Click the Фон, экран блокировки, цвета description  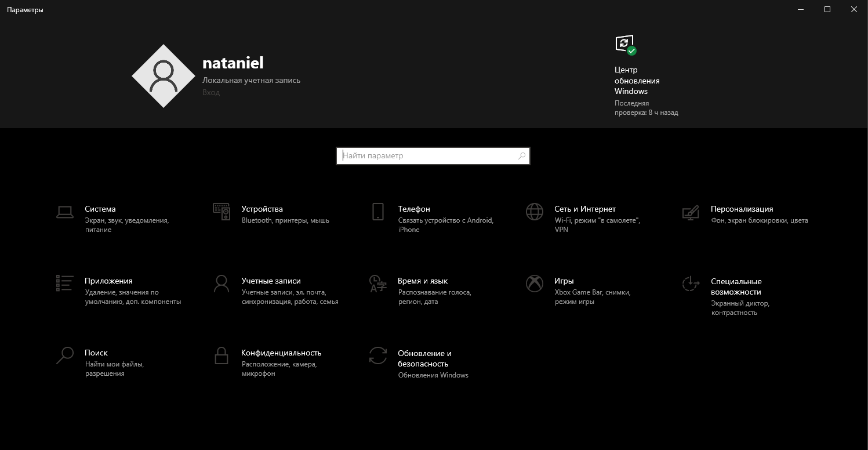point(759,220)
